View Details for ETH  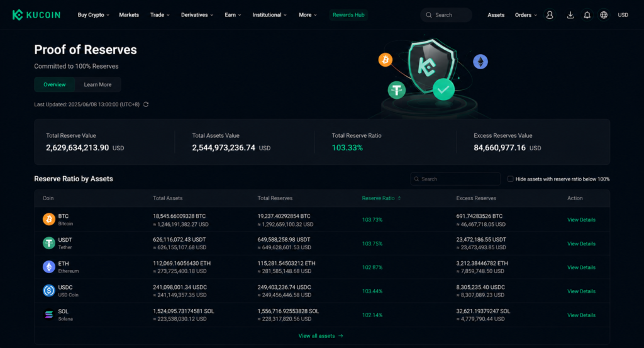(581, 267)
